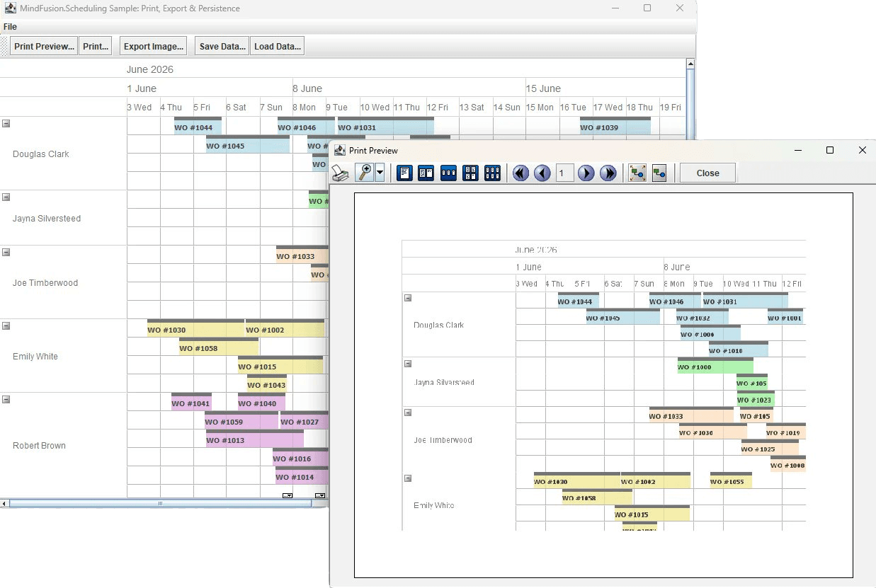This screenshot has width=876, height=588.
Task: Click the Jayna Silversteed resource label in main window
Action: 47,218
